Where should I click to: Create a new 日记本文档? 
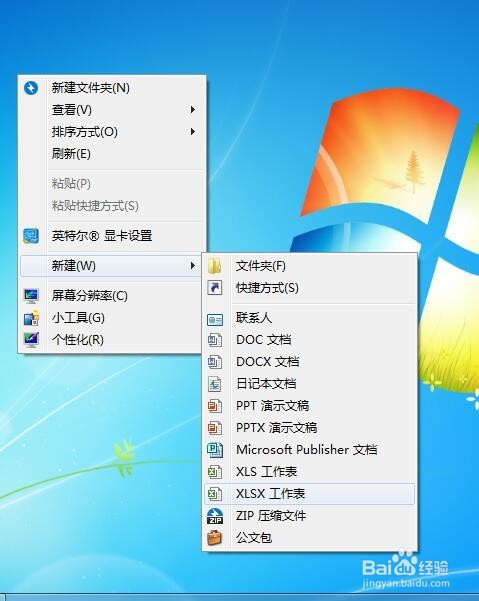pos(310,384)
